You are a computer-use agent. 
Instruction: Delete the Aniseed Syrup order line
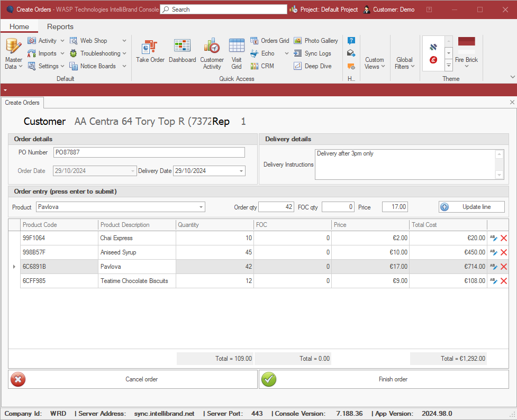point(504,252)
